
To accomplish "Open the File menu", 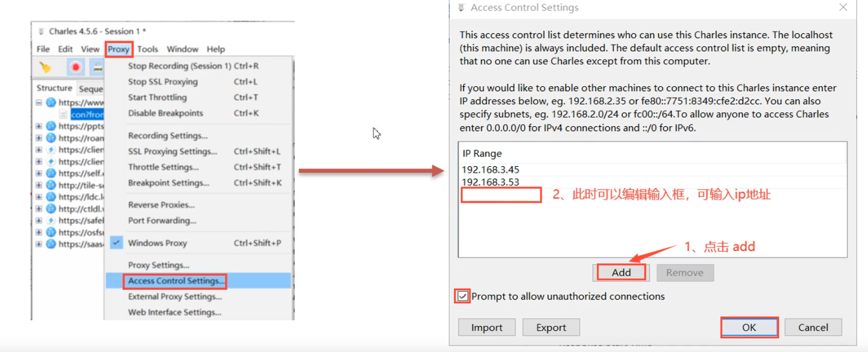I will pos(43,49).
